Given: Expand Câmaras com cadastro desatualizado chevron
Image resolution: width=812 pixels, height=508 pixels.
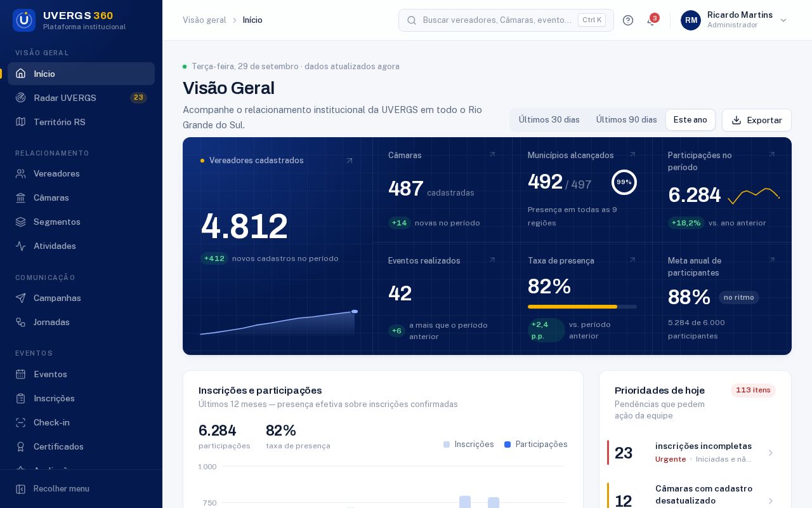Looking at the screenshot, I should tap(771, 501).
